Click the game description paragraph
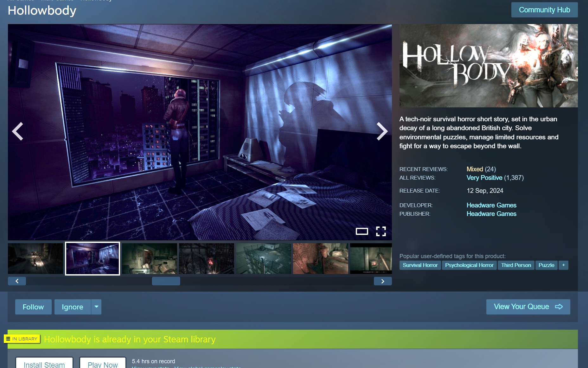This screenshot has height=368, width=588. pos(479,132)
